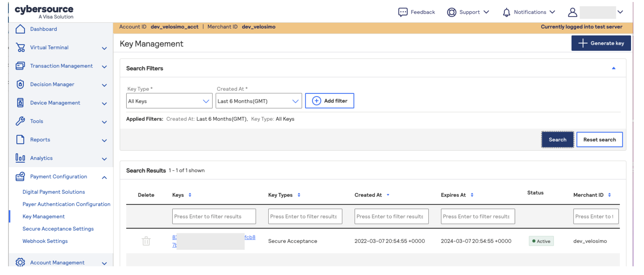Collapse the Search Filters panel
Viewport: 644px width, 275px height.
614,68
